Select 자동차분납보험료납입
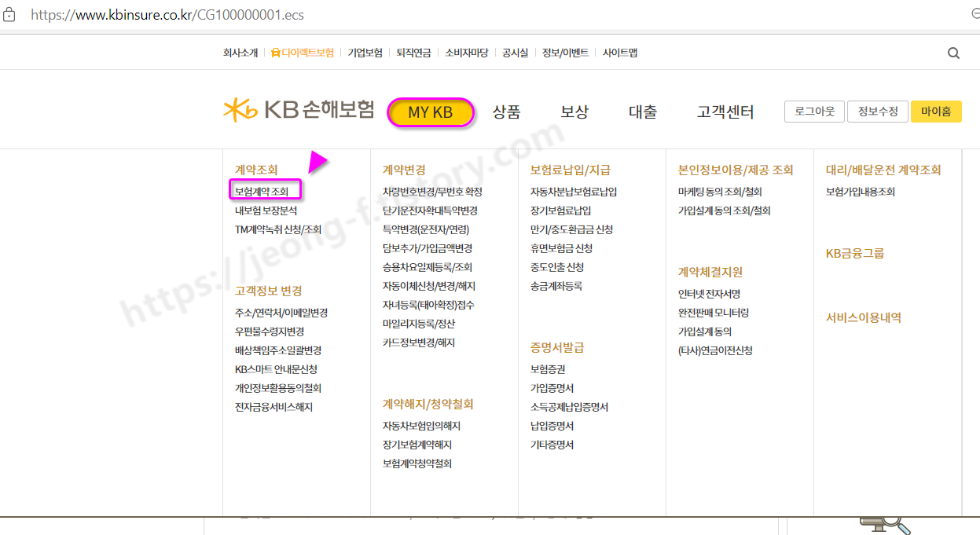Viewport: 980px width, 535px height. pyautogui.click(x=574, y=192)
